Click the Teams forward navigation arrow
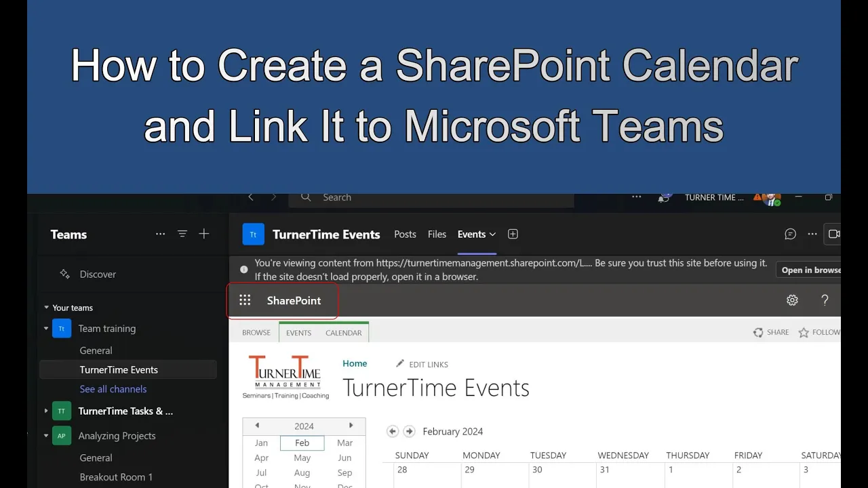This screenshot has width=868, height=488. pyautogui.click(x=274, y=197)
